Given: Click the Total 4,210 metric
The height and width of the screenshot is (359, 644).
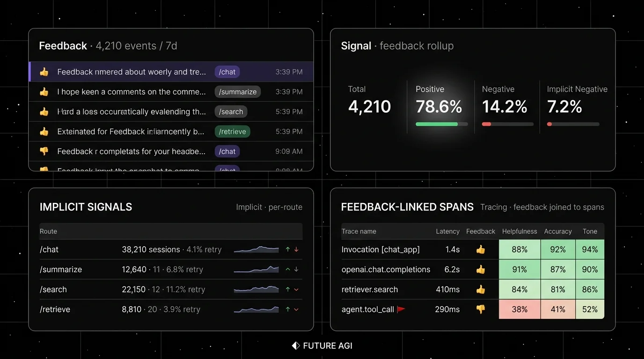Looking at the screenshot, I should 369,101.
